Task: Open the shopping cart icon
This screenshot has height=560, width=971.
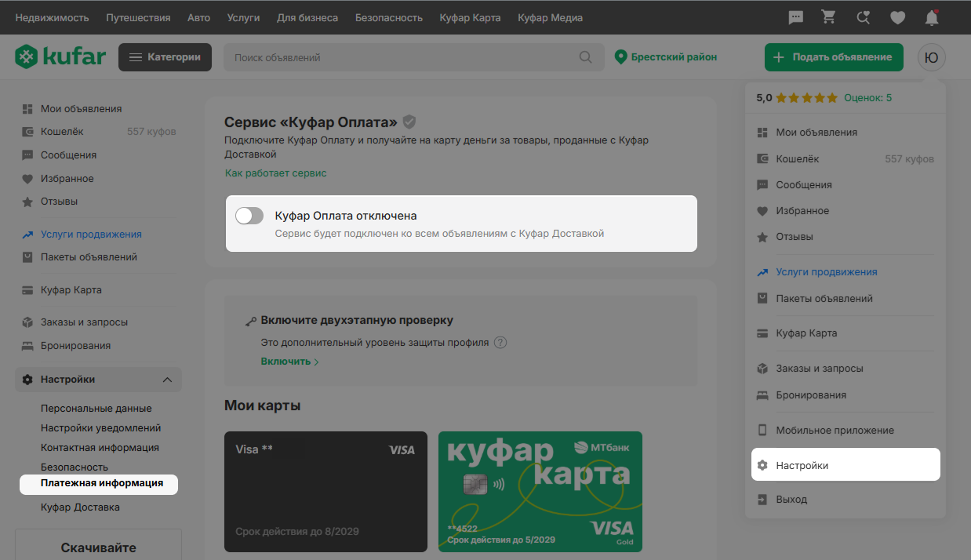Action: [828, 17]
